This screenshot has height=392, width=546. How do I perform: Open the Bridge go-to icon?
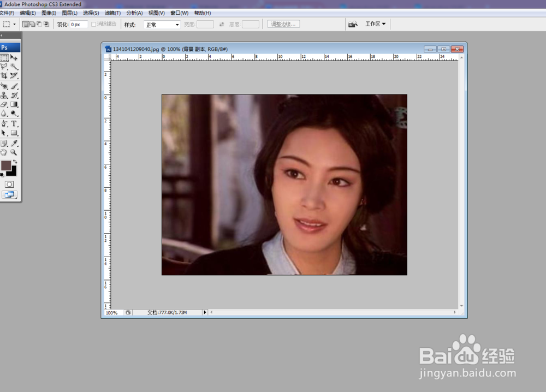(353, 25)
